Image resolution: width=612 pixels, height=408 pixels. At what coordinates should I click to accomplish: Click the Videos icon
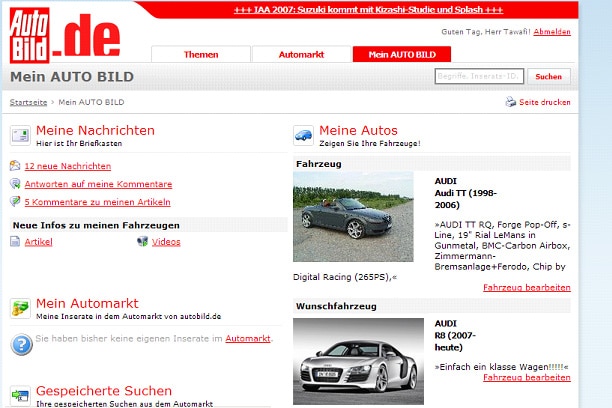tap(142, 241)
